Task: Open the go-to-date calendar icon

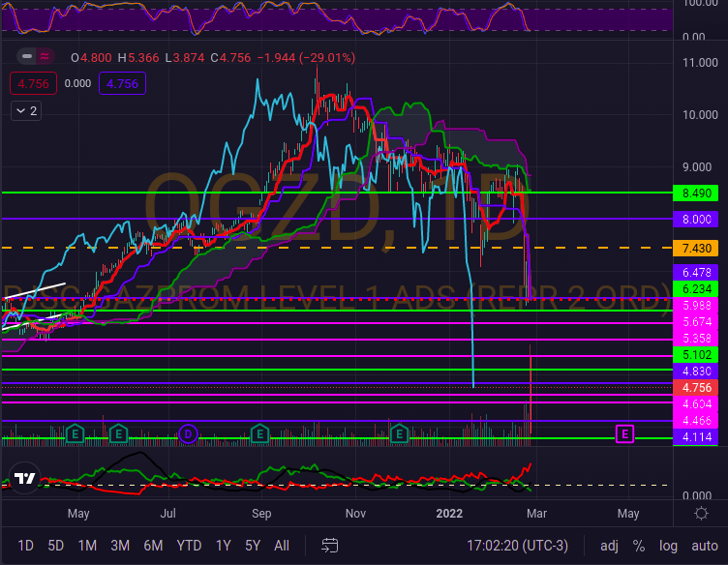Action: tap(330, 546)
